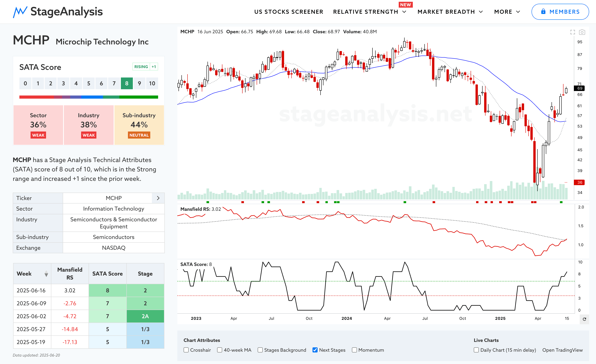Click the Semiconductors sub-industry cell
596x364 pixels.
click(x=114, y=237)
